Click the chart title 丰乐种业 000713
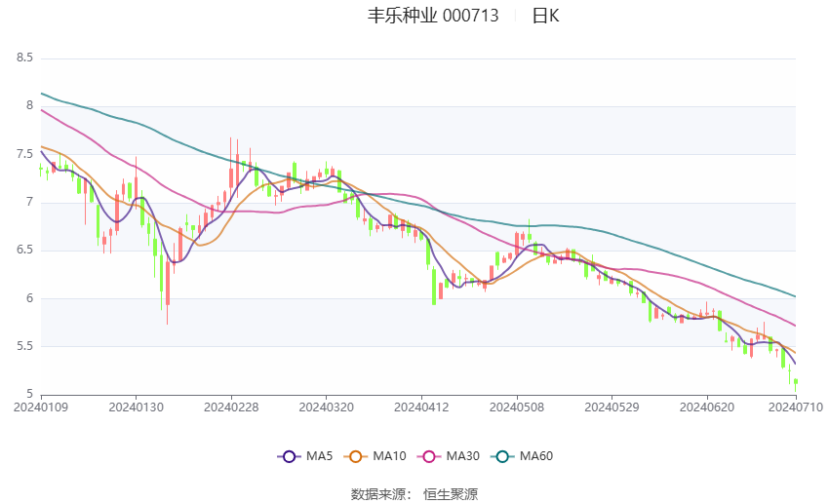 click(432, 16)
